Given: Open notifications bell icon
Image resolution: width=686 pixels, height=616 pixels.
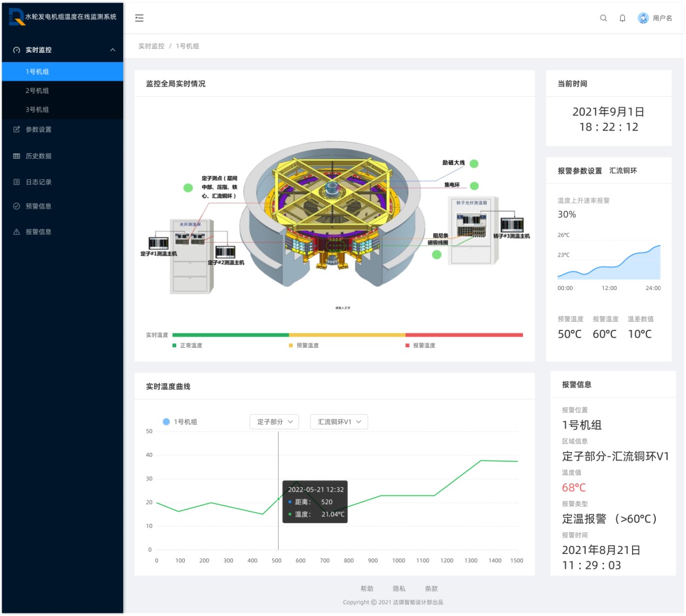Looking at the screenshot, I should click(x=622, y=18).
